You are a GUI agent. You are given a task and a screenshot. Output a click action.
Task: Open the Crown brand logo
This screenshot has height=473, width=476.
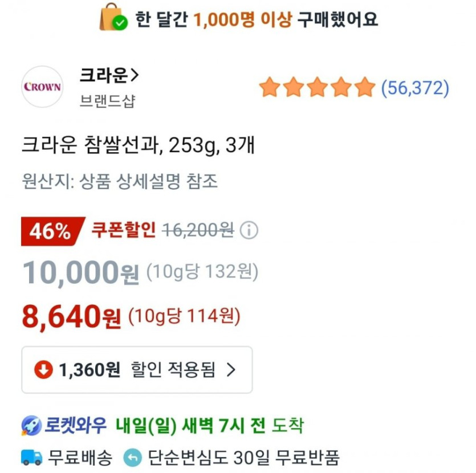pyautogui.click(x=42, y=87)
